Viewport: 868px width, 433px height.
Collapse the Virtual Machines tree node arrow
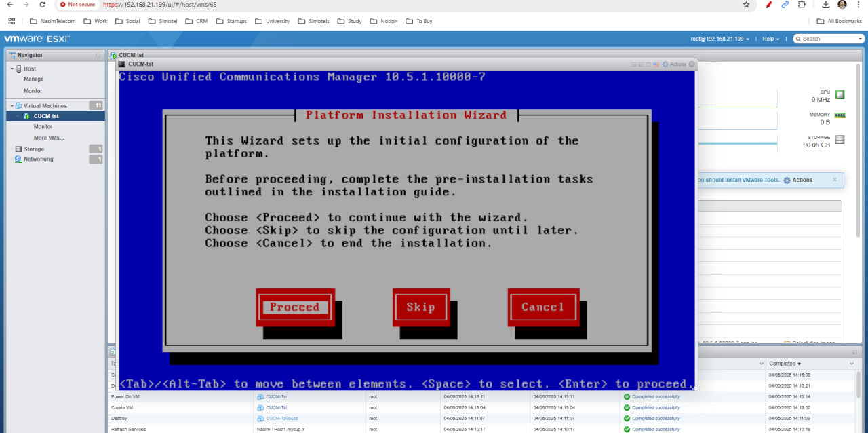(12, 106)
